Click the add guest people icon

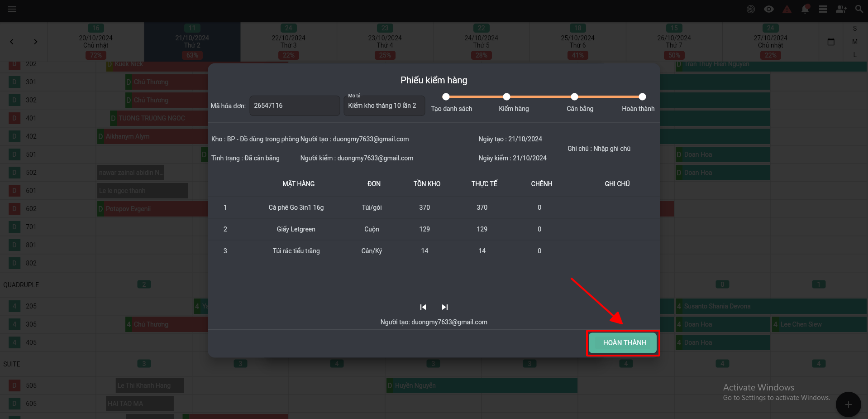[x=841, y=9]
